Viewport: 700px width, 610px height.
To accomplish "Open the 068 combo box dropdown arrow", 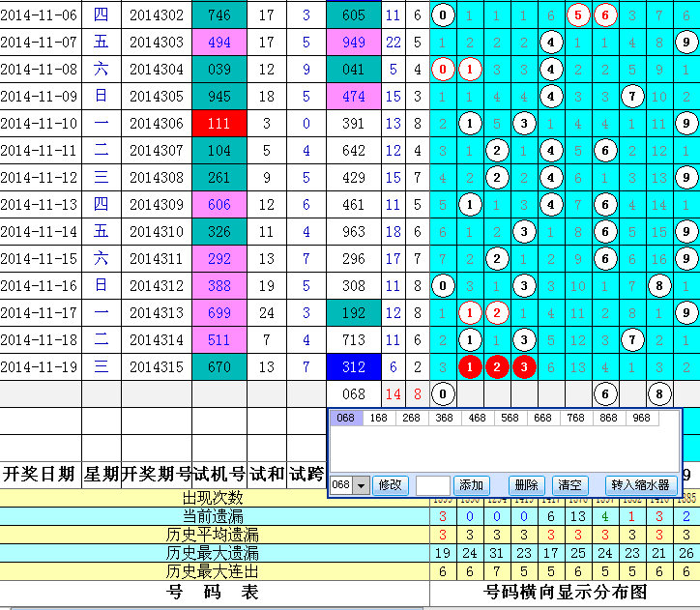I will point(362,485).
